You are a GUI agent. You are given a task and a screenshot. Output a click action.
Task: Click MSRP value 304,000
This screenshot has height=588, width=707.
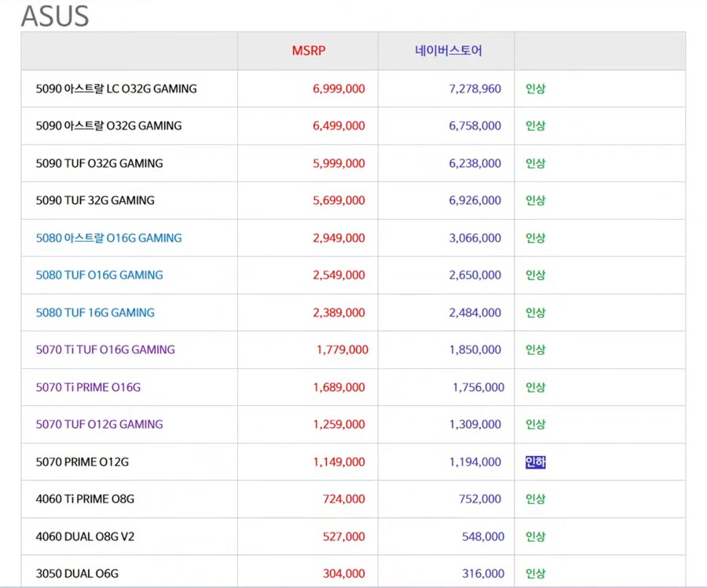[343, 574]
